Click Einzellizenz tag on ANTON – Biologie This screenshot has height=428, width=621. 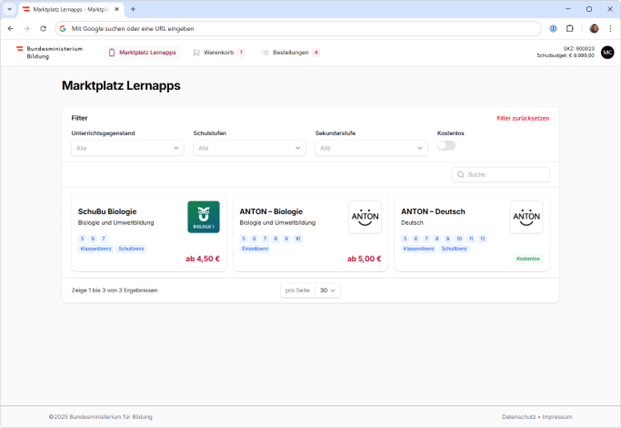(x=255, y=249)
